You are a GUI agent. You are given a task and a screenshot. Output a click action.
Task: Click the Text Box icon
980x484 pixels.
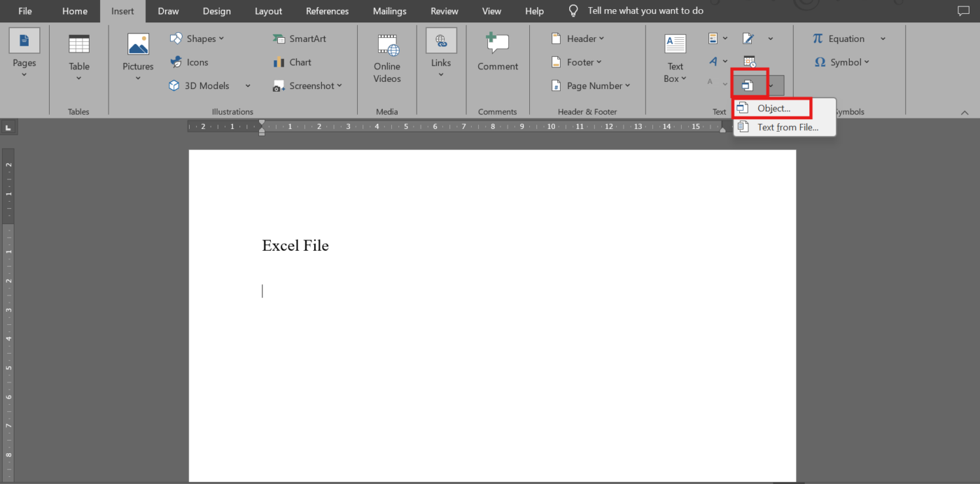click(x=675, y=44)
